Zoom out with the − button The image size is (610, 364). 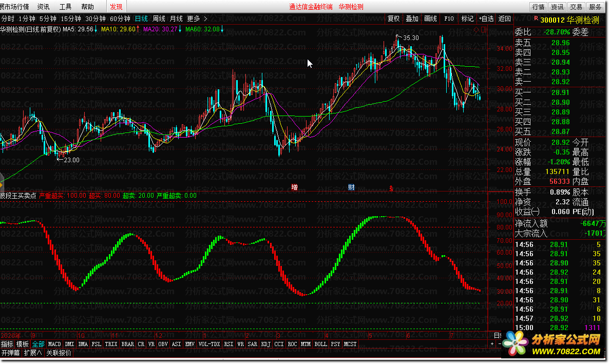[x=500, y=344]
